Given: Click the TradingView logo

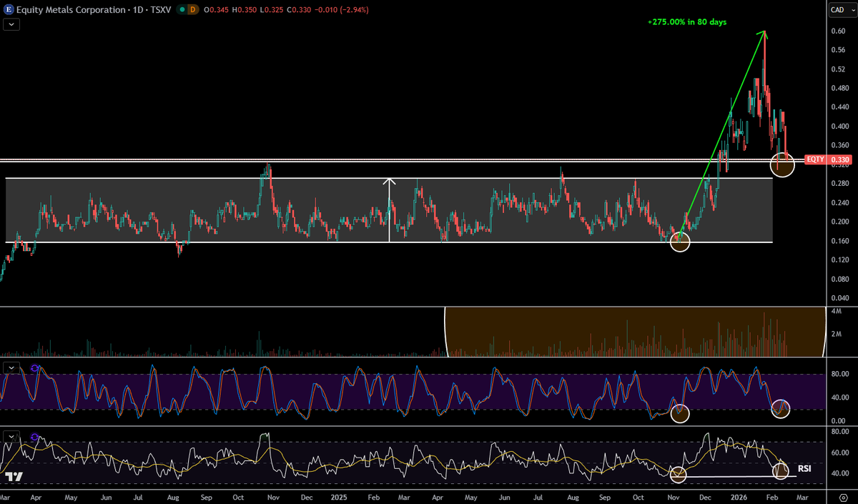Looking at the screenshot, I should 13,476.
